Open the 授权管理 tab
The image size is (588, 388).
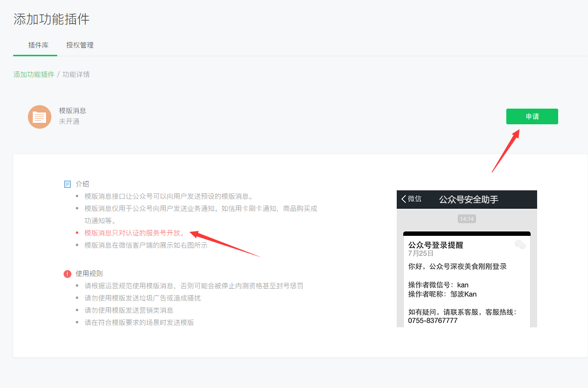click(x=80, y=45)
